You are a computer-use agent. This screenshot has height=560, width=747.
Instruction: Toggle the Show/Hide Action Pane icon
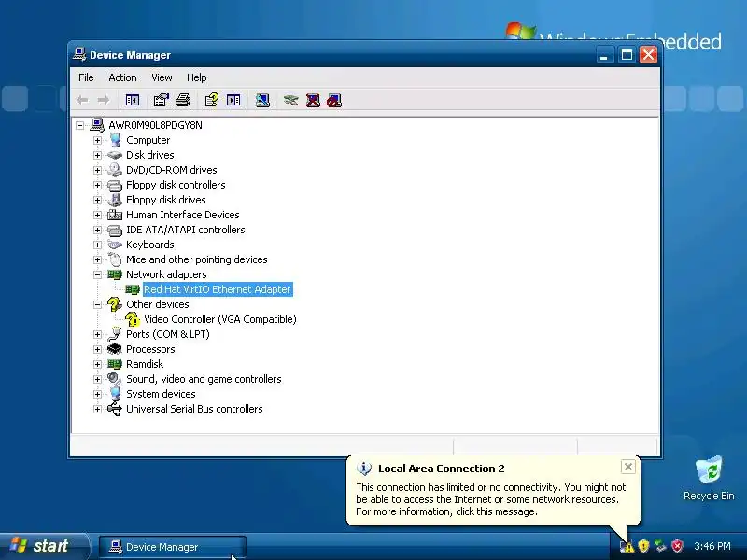point(233,100)
